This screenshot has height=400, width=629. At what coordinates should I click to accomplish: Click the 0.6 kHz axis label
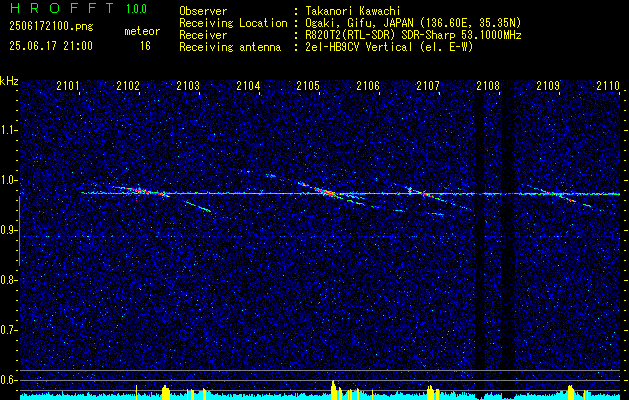pyautogui.click(x=8, y=380)
